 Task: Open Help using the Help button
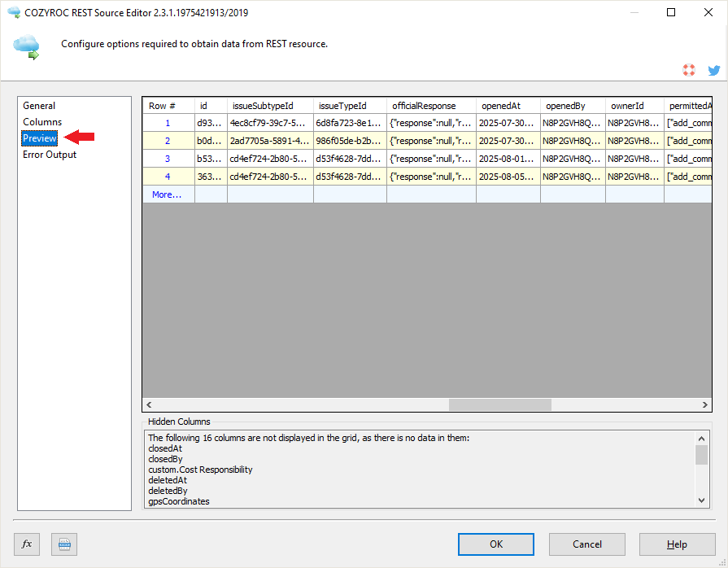(677, 544)
